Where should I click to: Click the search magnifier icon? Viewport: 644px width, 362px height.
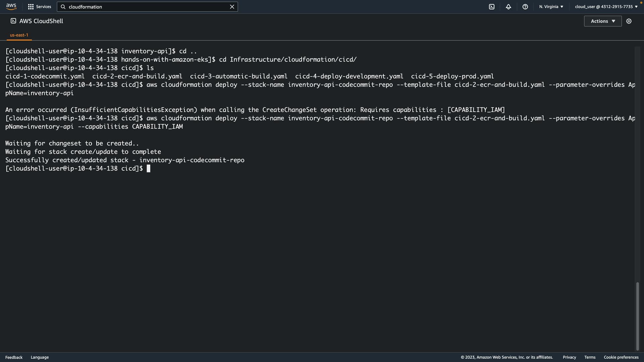[x=63, y=7]
